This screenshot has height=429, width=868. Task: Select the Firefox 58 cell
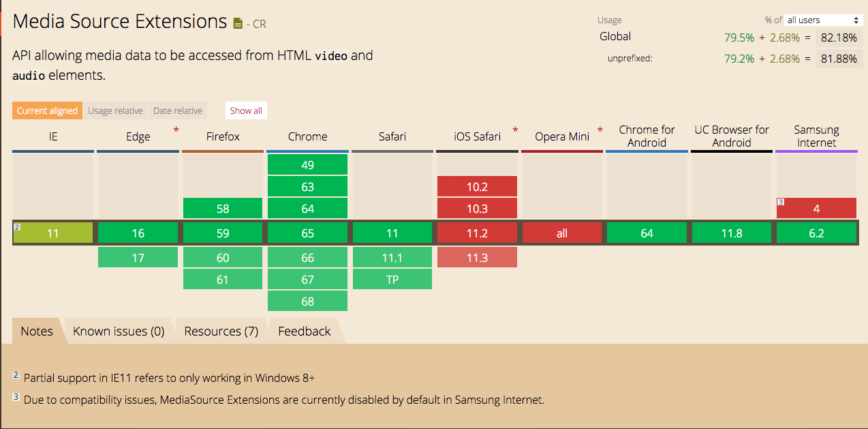tap(223, 208)
